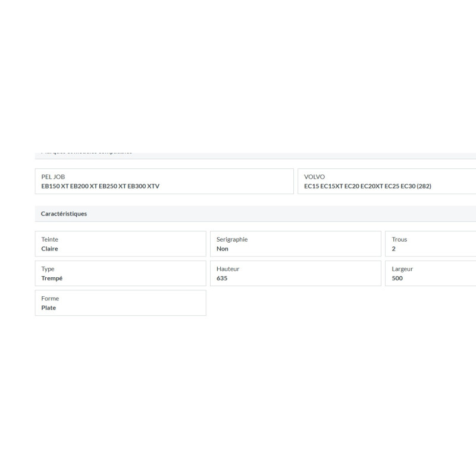Click the Trous label
The width and height of the screenshot is (476, 476).
(x=399, y=239)
